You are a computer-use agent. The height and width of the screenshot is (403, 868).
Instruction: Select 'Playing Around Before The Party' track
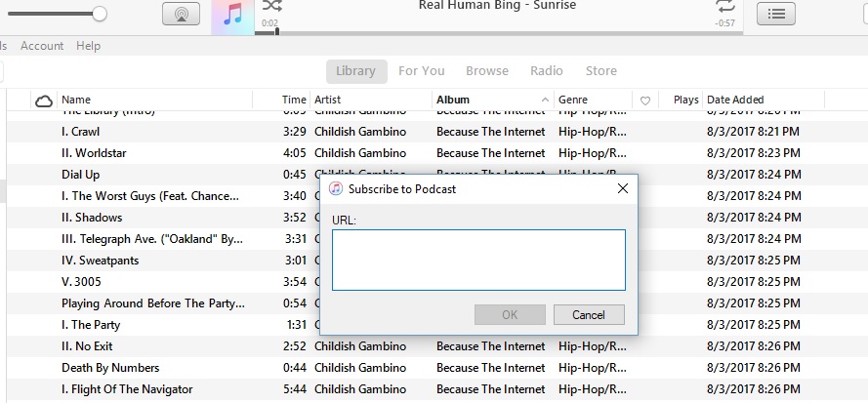click(x=153, y=303)
